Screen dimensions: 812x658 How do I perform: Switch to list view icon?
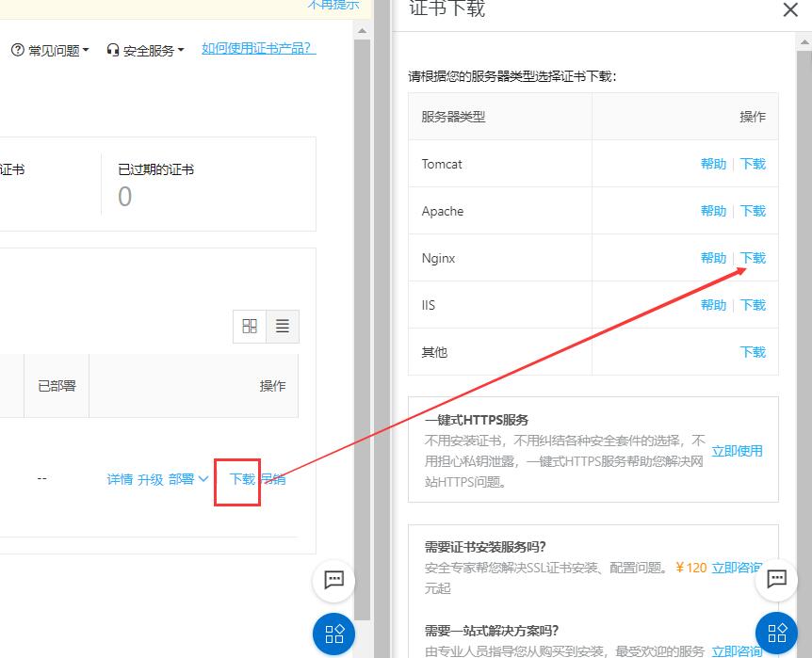point(283,326)
